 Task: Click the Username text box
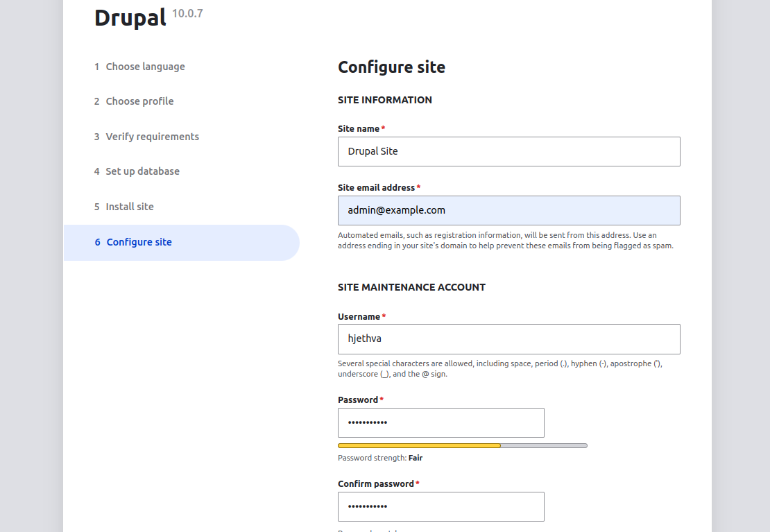pos(508,339)
